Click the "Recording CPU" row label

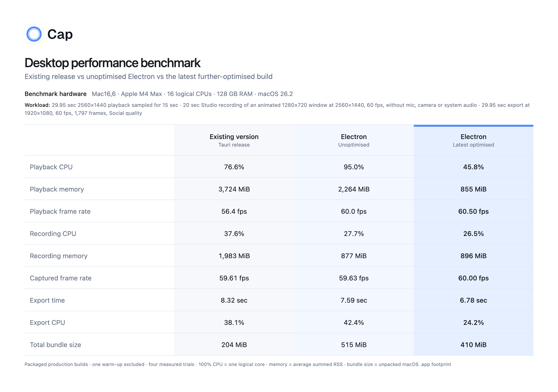click(53, 234)
